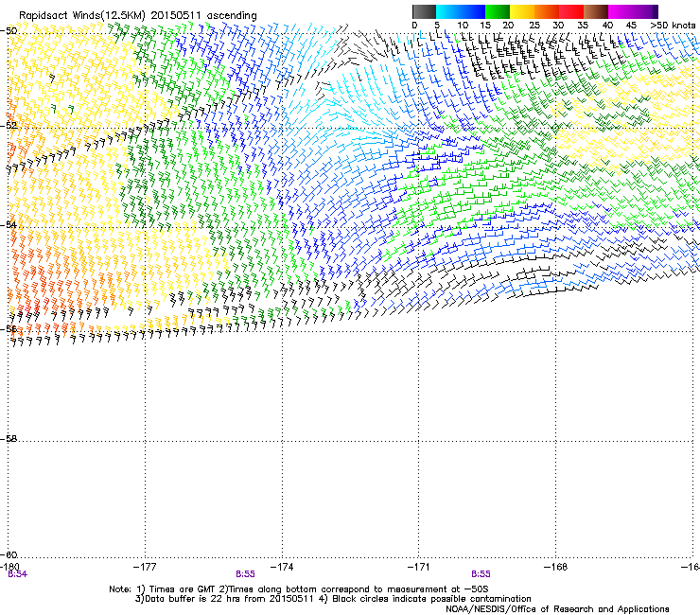This screenshot has width=700, height=615.
Task: Pick the red 30-35 knots color segment
Action: pos(571,11)
